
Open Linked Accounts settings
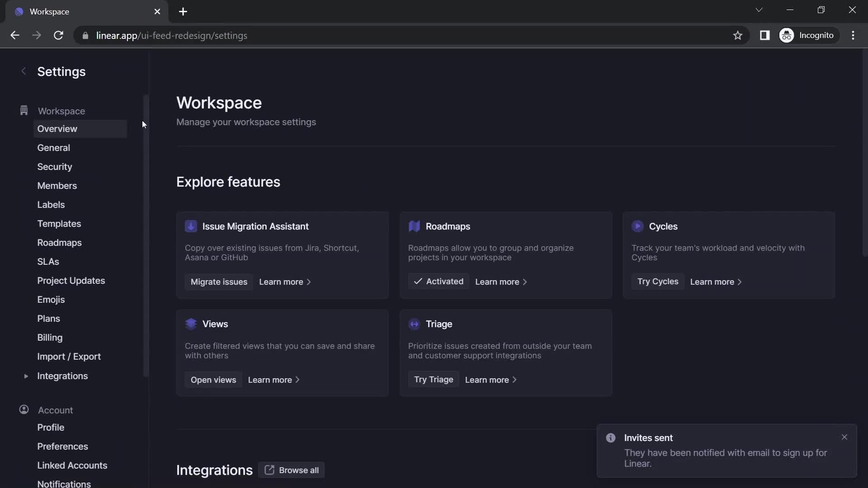[x=72, y=465]
